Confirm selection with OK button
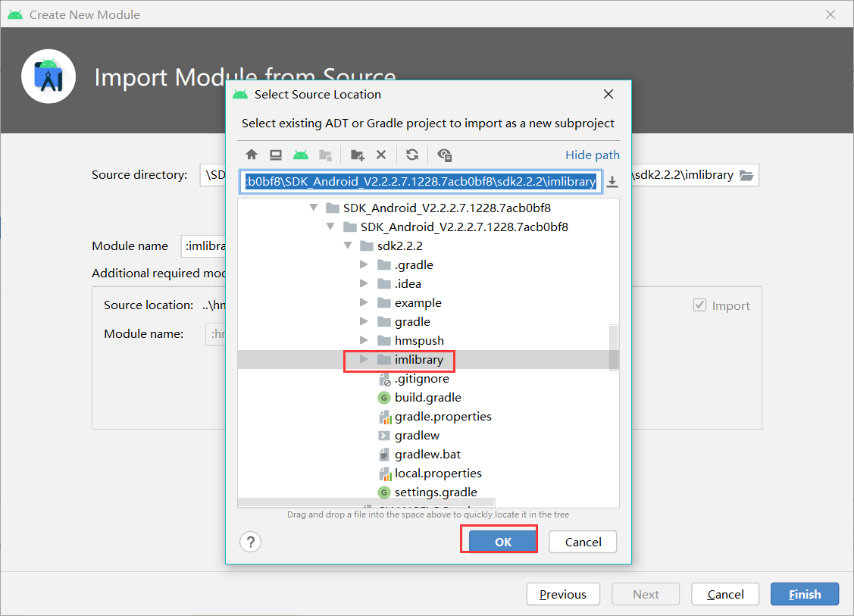 pos(502,542)
